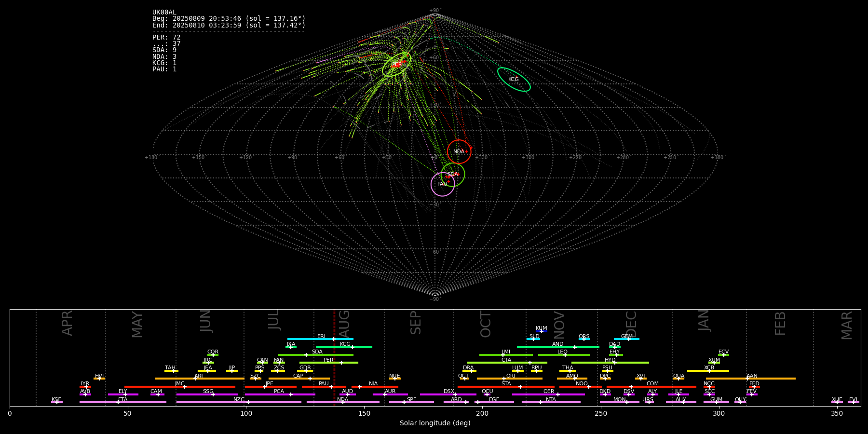This screenshot has height=434, width=868.
Task: Click the KSE shower label in the timeline
Action: coord(56,399)
